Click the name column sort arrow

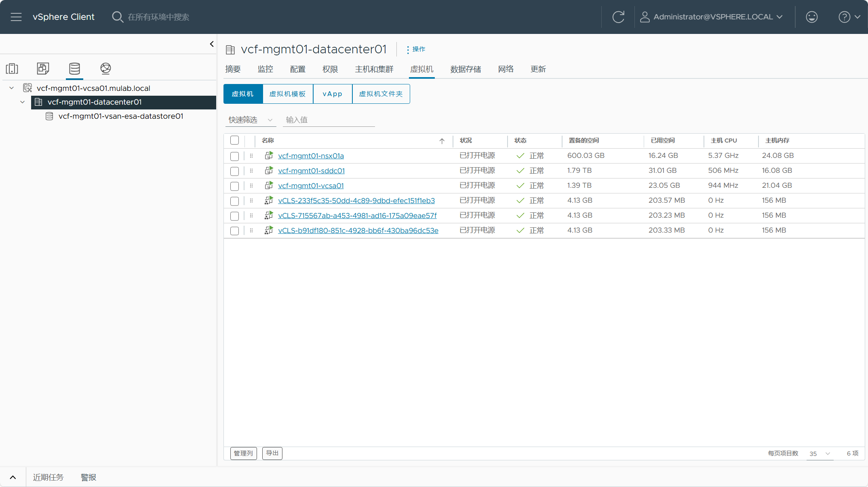point(442,141)
